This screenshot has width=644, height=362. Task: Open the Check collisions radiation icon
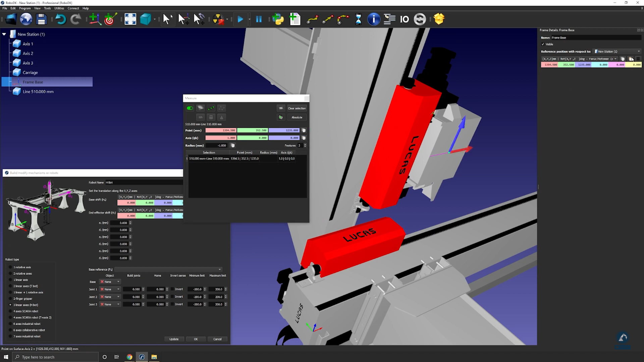218,19
